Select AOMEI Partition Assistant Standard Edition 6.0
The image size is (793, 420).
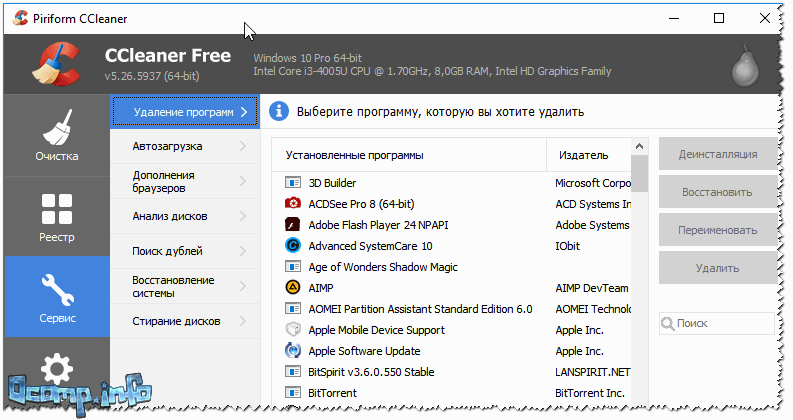coord(420,309)
